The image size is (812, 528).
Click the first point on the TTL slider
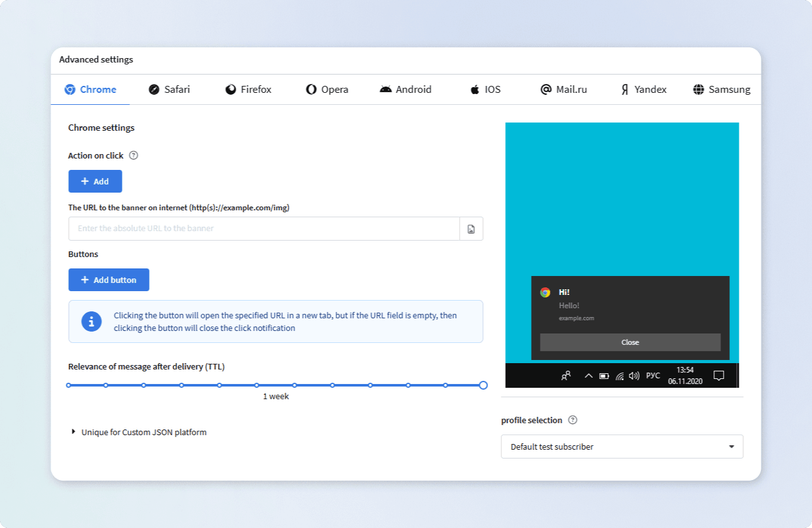click(69, 385)
